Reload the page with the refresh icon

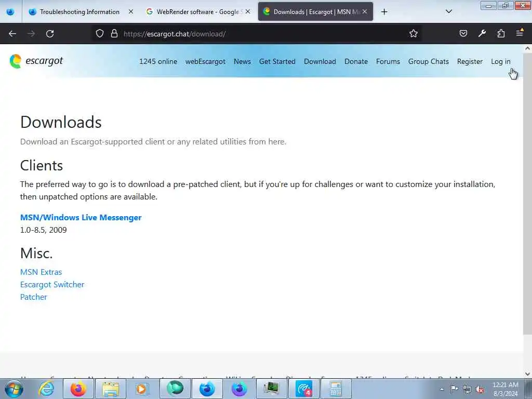tap(50, 34)
